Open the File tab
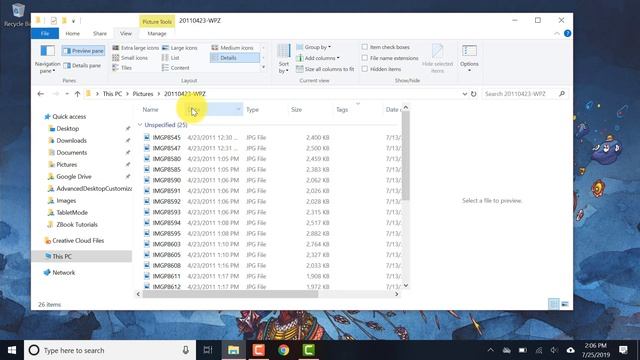 coord(45,33)
